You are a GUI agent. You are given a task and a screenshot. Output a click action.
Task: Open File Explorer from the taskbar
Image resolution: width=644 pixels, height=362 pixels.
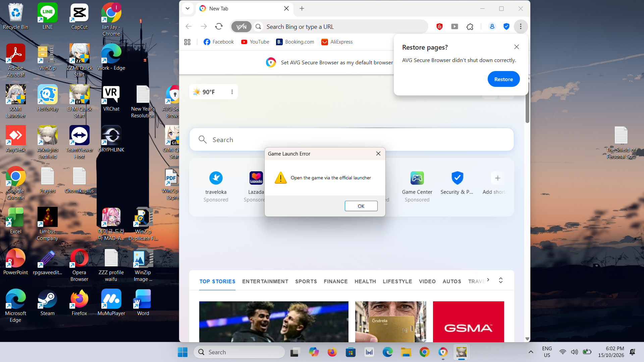coord(406,352)
